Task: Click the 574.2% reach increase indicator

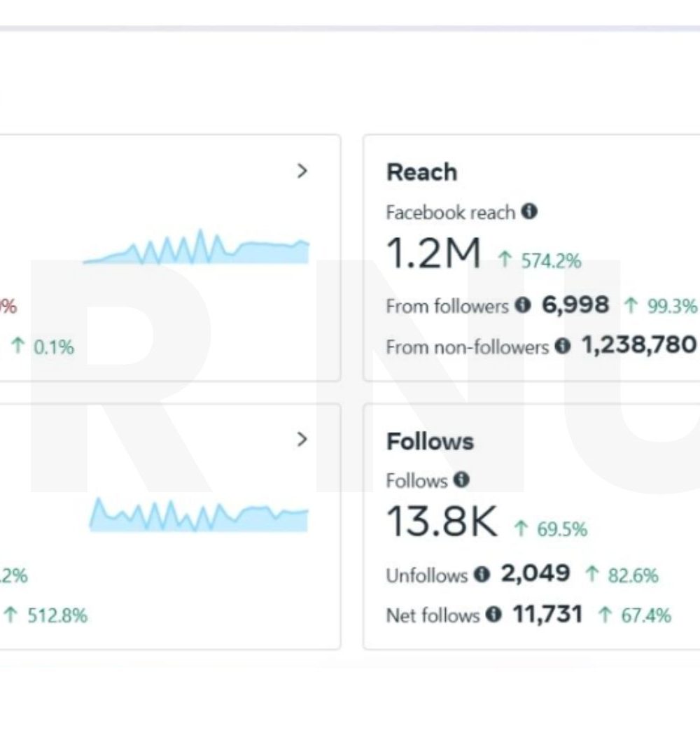Action: (540, 261)
